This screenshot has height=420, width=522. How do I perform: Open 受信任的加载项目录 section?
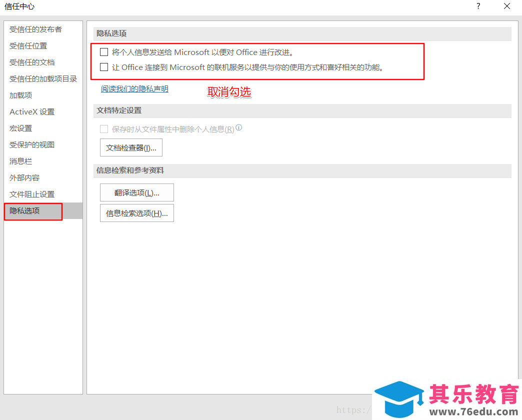43,79
